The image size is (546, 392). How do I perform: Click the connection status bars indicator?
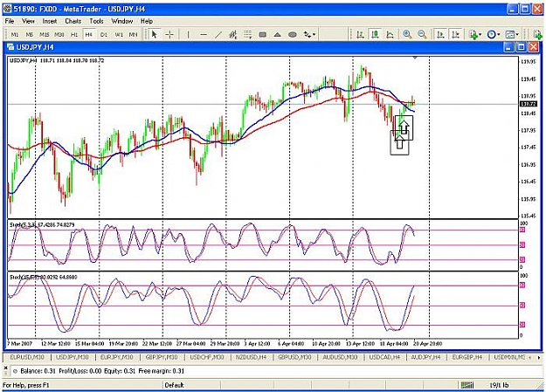coord(467,385)
